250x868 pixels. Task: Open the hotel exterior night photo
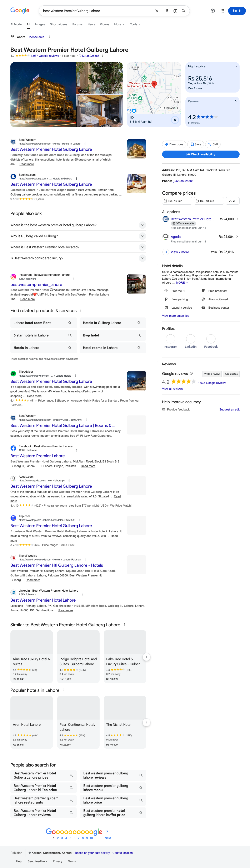43,95
